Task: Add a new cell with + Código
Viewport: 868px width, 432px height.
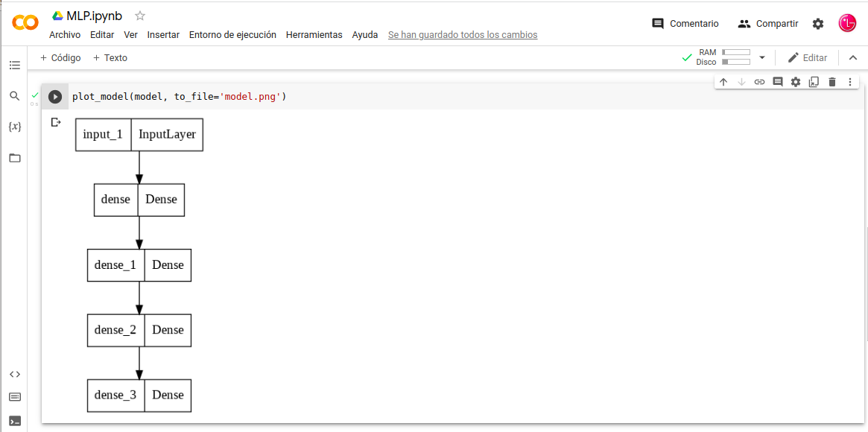Action: 60,57
